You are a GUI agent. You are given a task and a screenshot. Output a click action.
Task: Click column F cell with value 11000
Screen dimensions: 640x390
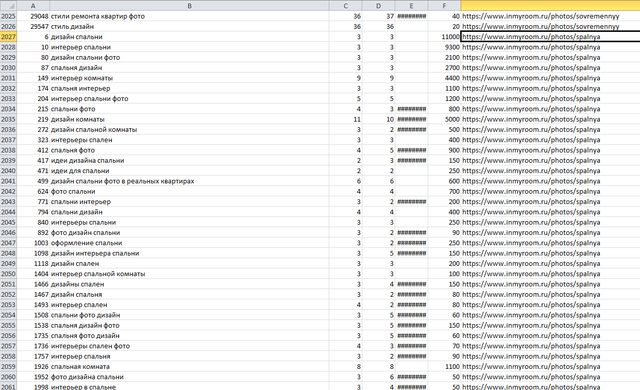(x=444, y=37)
